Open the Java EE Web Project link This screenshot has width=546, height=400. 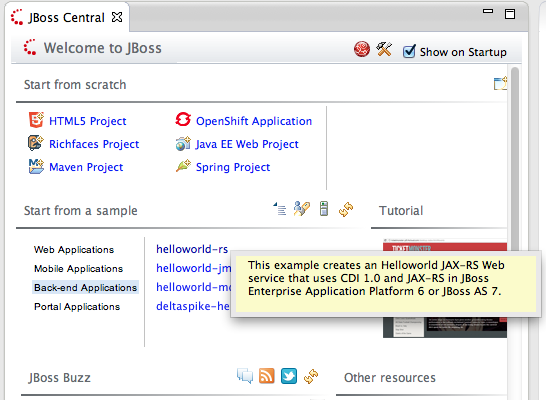click(x=247, y=144)
